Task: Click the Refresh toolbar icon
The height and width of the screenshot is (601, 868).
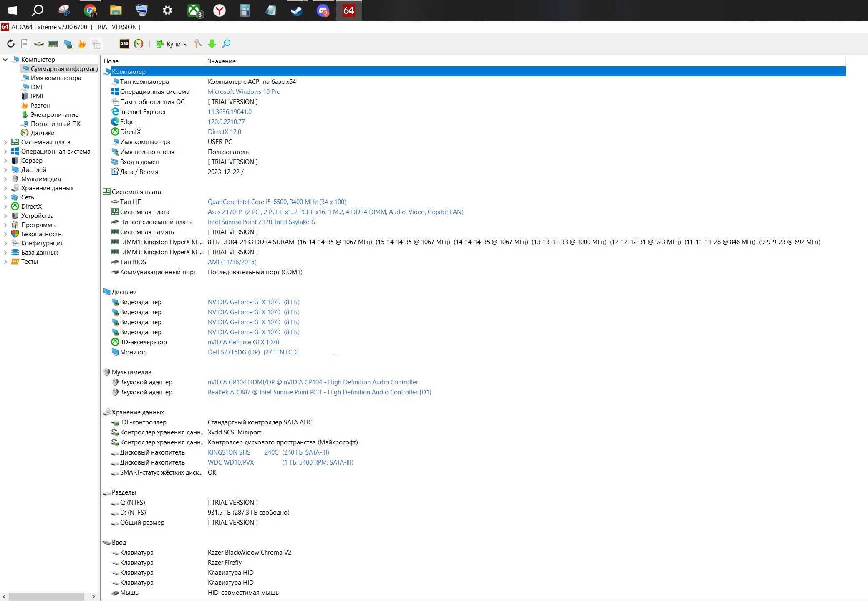Action: click(11, 44)
